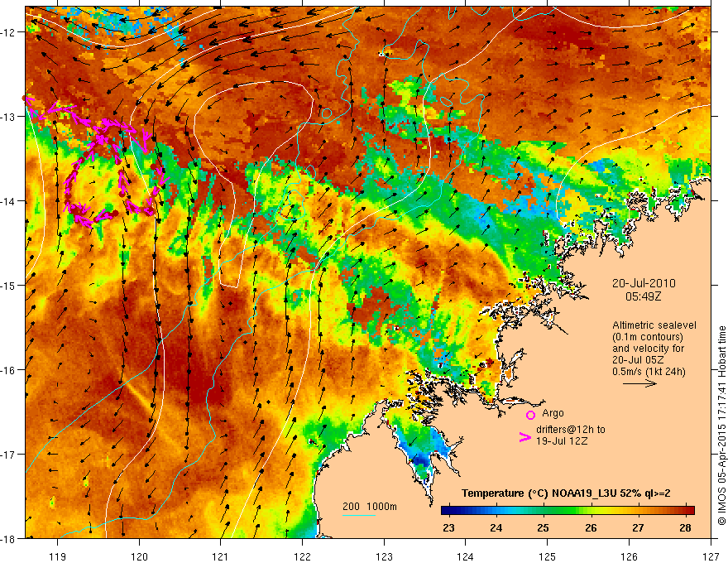The height and width of the screenshot is (563, 728).
Task: Click the magenta Argo circle legend symbol
Action: 530,415
